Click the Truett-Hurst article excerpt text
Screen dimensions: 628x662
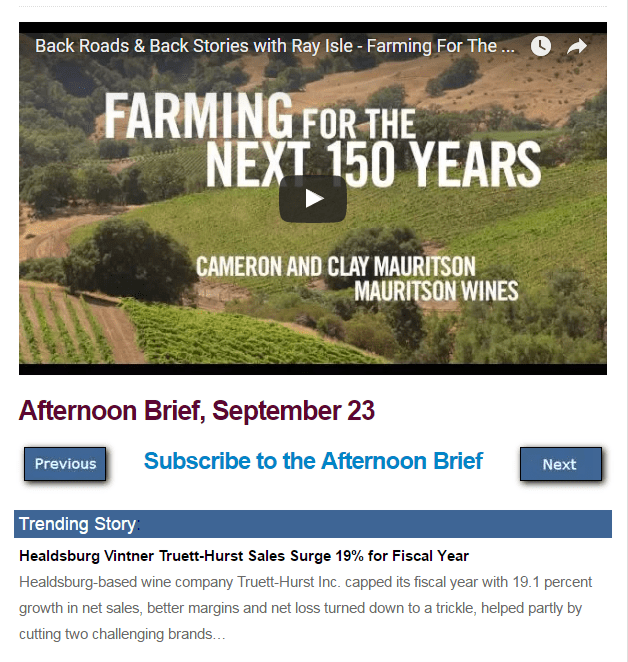click(306, 607)
